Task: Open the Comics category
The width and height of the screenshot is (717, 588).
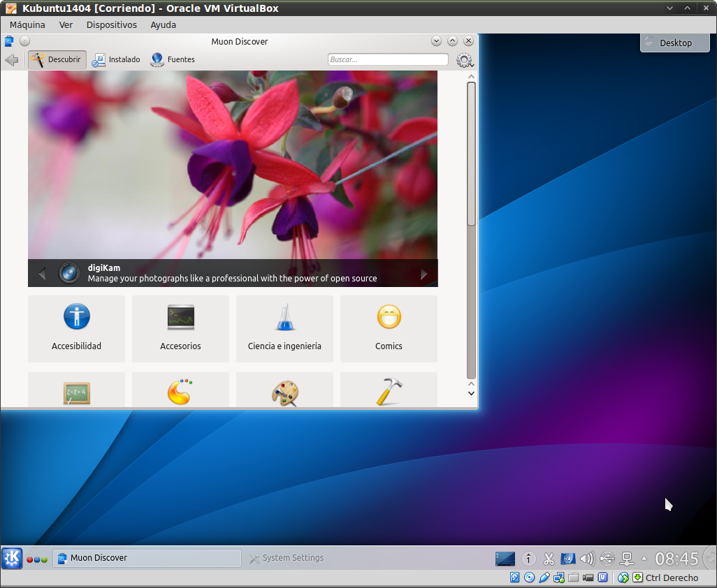Action: (x=389, y=328)
